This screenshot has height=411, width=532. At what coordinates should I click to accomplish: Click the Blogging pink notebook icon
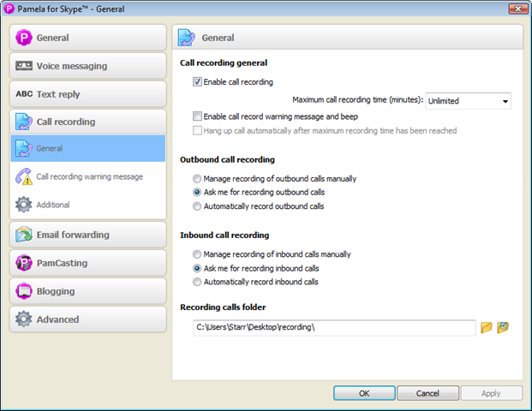tap(24, 291)
